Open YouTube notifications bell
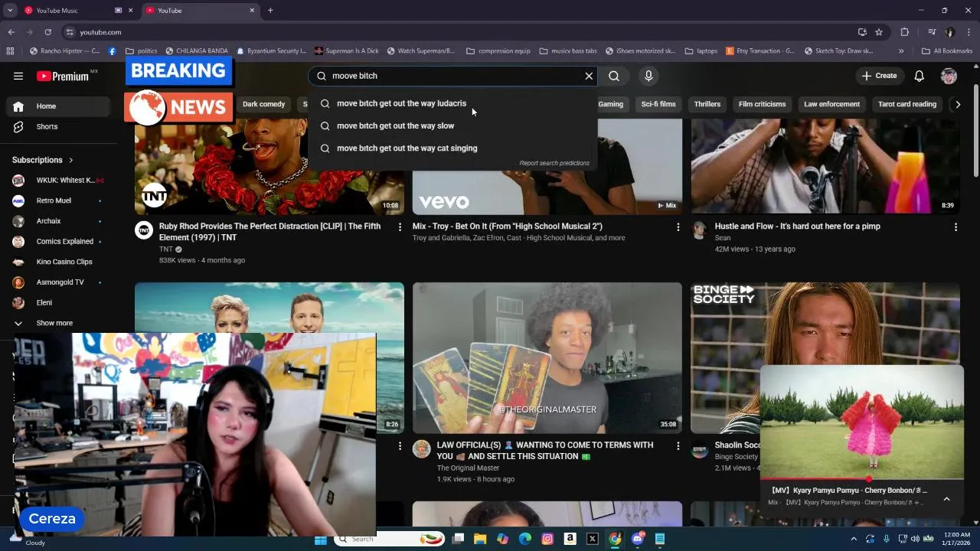Viewport: 980px width, 551px height. point(919,76)
